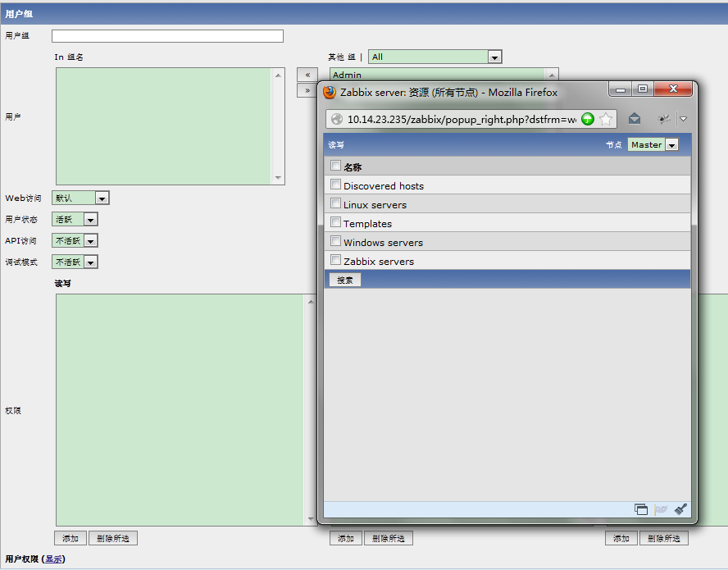The image size is (728, 570).
Task: Minimize the Firefox popup window
Action: 621,89
